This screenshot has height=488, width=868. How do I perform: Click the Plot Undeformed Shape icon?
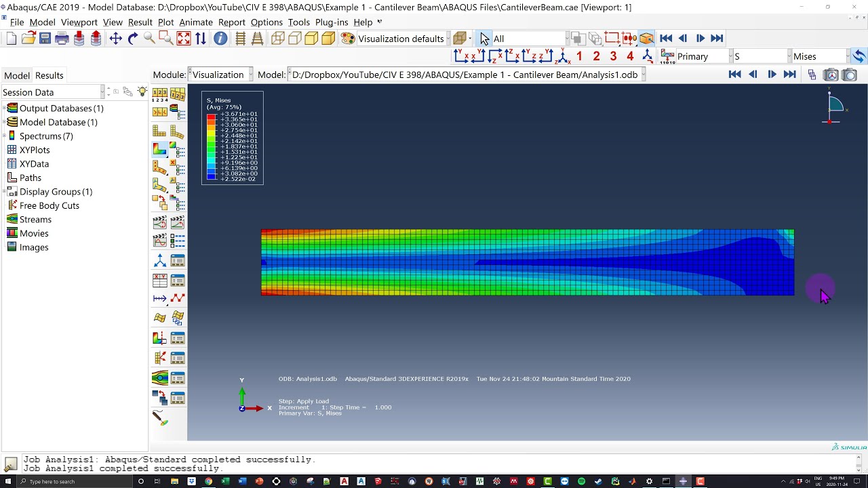(160, 131)
